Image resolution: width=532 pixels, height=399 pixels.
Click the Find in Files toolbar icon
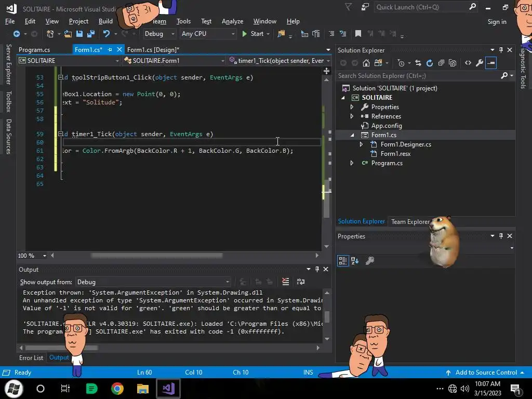(x=281, y=34)
